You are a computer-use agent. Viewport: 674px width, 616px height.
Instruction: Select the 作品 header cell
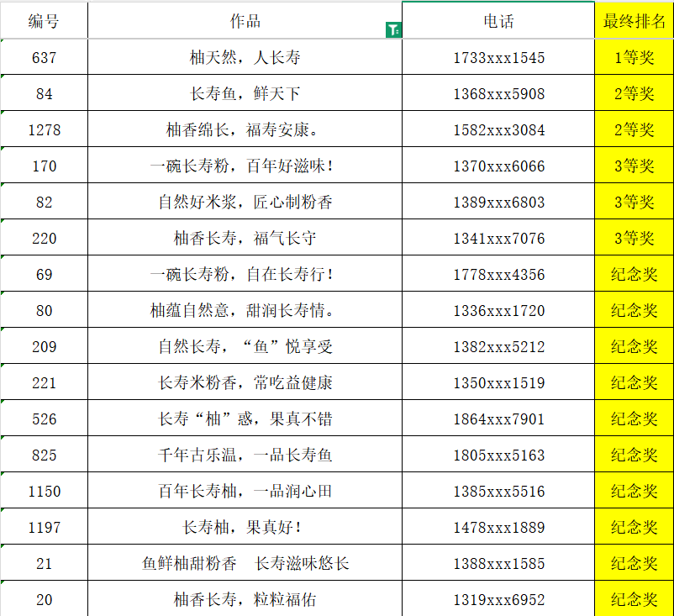(x=245, y=20)
